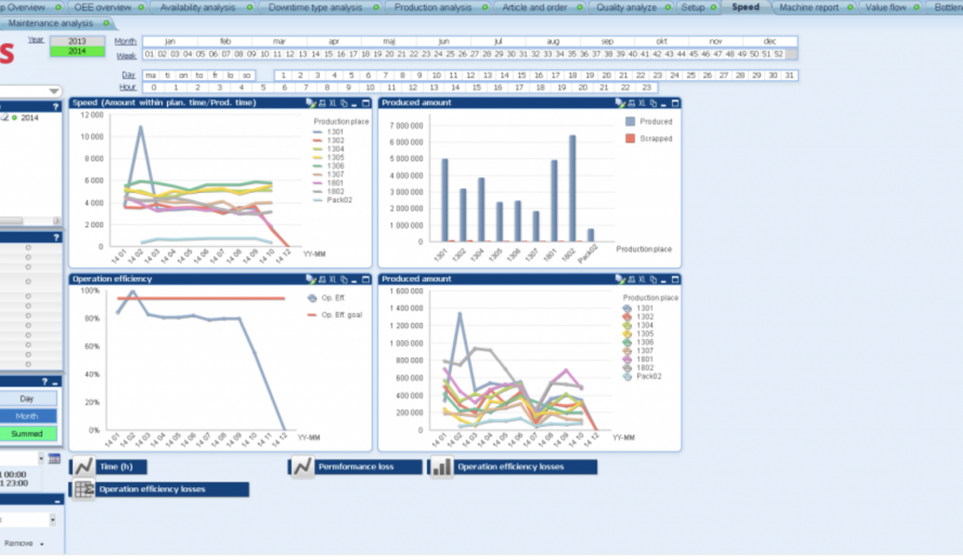Open the Time (h) line chart icon

point(85,467)
